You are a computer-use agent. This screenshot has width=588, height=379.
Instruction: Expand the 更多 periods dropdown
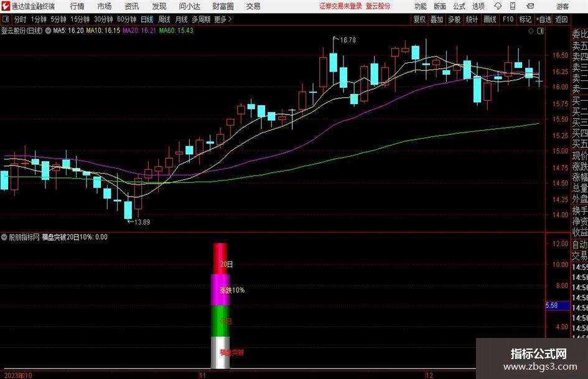point(223,19)
